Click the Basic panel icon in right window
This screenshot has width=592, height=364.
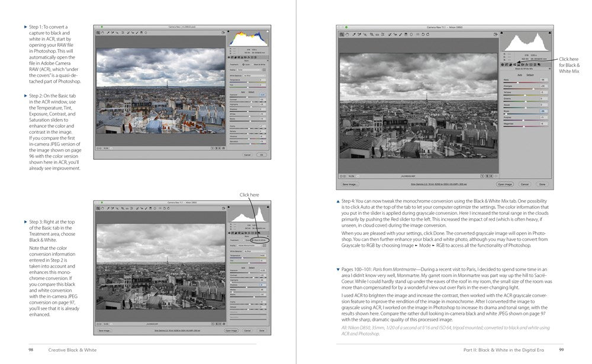click(503, 64)
